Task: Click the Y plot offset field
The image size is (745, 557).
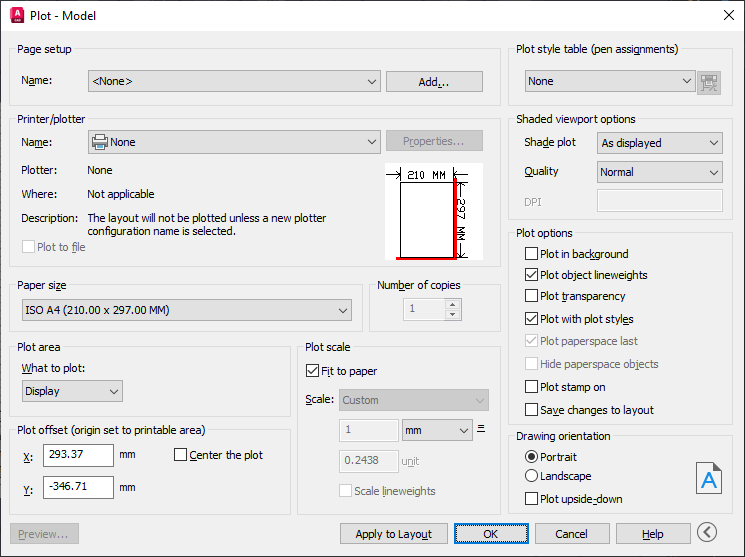Action: (78, 487)
